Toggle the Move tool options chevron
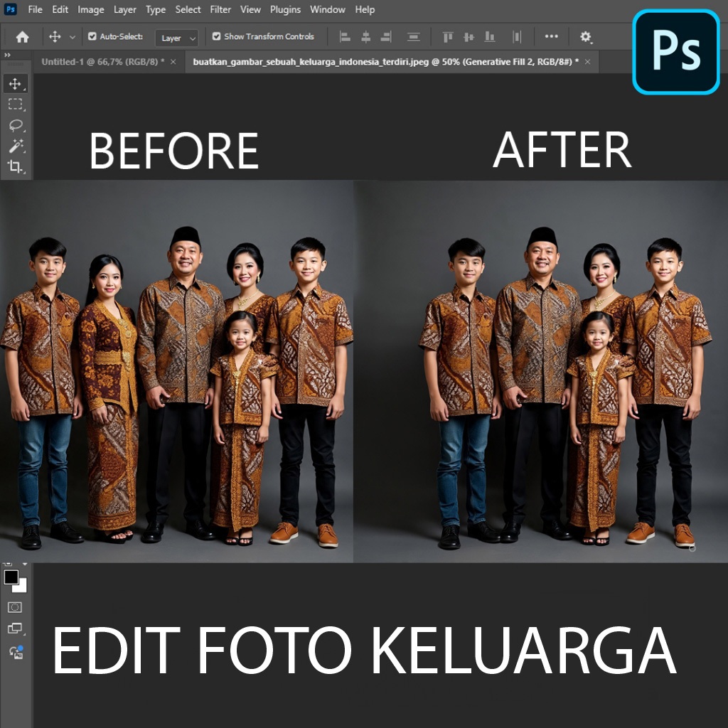The height and width of the screenshot is (728, 728). pyautogui.click(x=74, y=36)
